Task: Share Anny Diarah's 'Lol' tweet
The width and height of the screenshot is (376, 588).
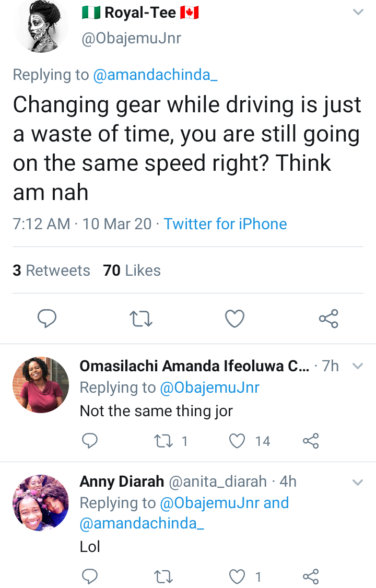Action: click(311, 577)
